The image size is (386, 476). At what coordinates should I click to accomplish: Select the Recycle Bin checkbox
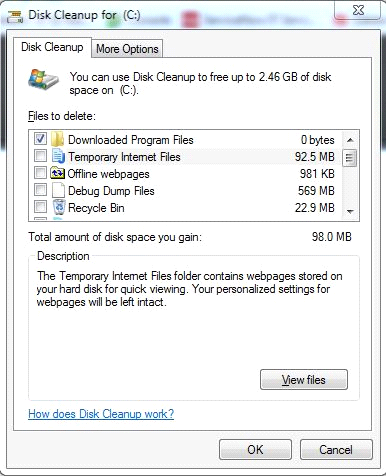[x=40, y=207]
